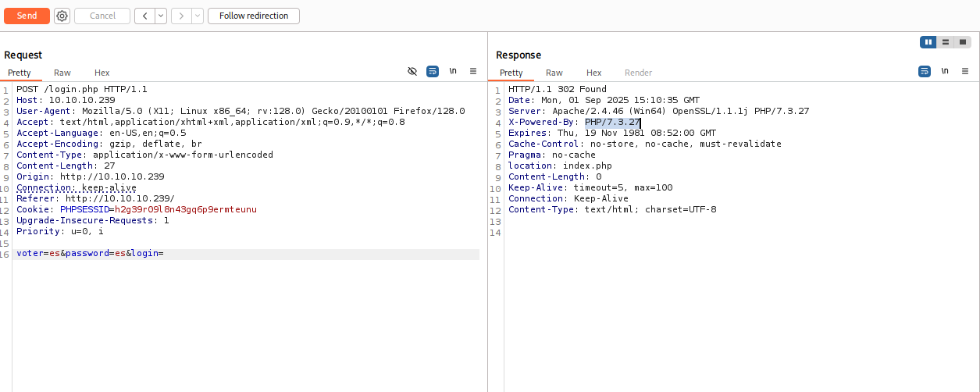Open the Response Render tab

638,73
